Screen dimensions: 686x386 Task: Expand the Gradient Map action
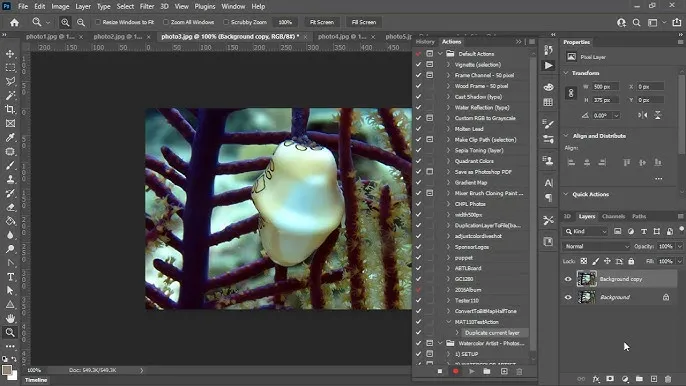click(448, 182)
